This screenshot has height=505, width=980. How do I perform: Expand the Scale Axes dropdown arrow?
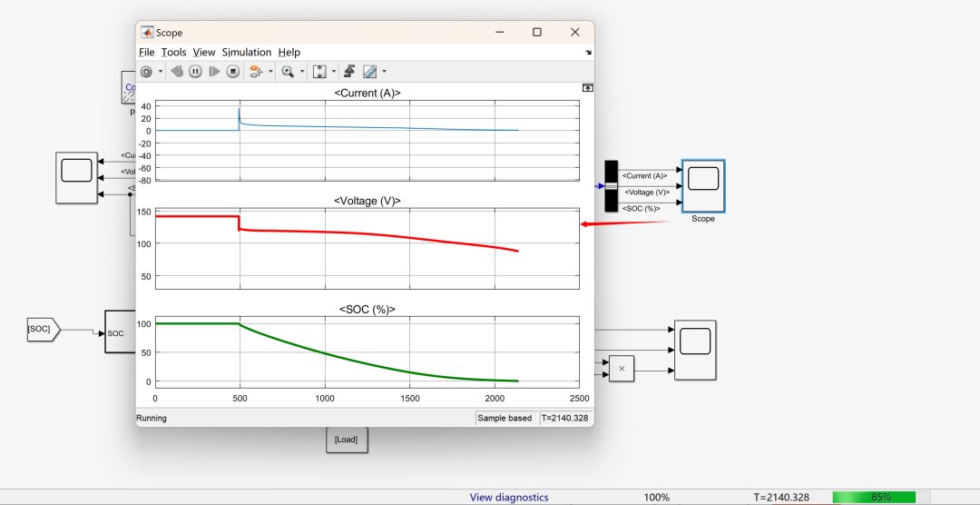coord(333,71)
